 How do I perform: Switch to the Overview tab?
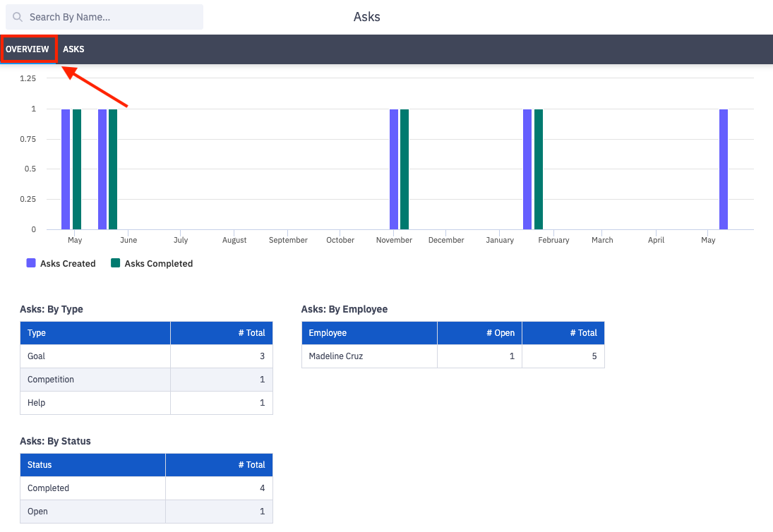pyautogui.click(x=28, y=49)
